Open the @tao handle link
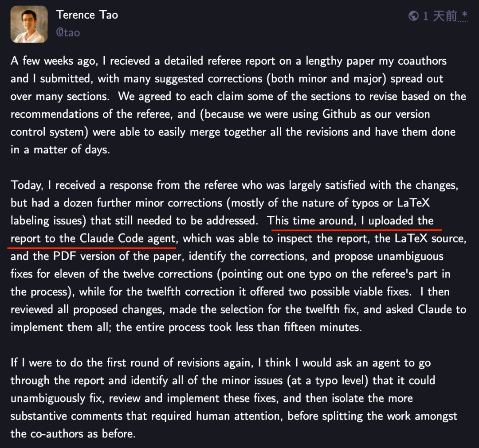Viewport: 479px width, 448px height. tap(68, 32)
